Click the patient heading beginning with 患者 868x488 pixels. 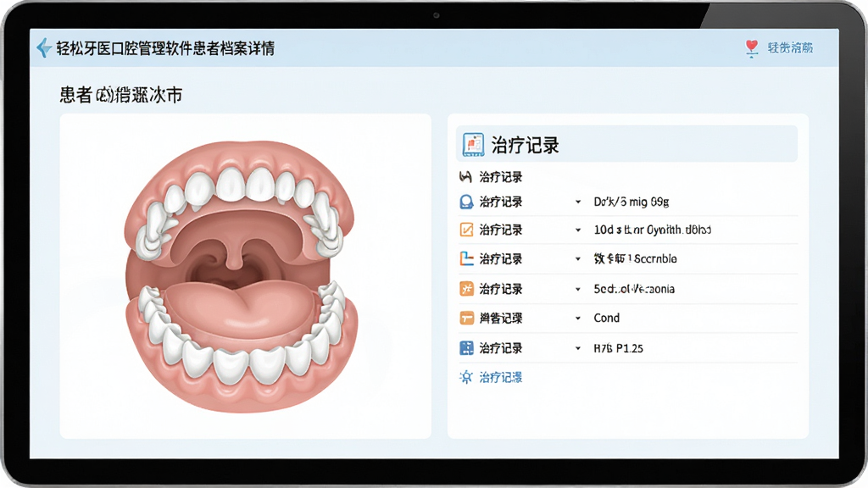[120, 95]
